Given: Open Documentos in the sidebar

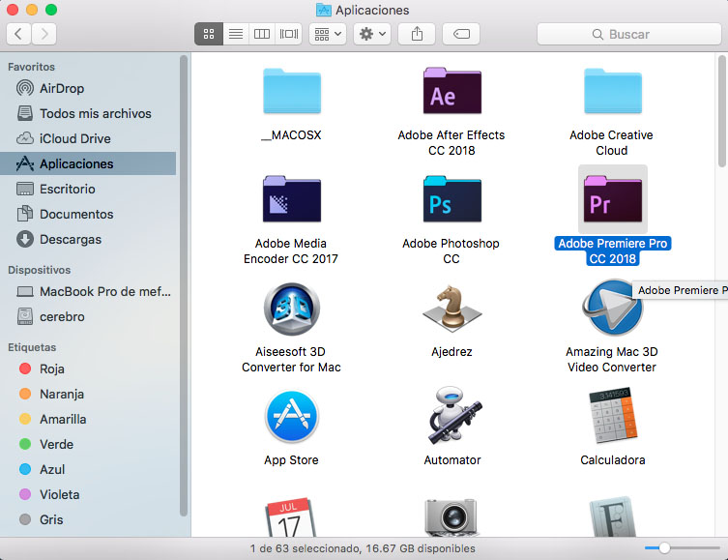Looking at the screenshot, I should pyautogui.click(x=88, y=214).
